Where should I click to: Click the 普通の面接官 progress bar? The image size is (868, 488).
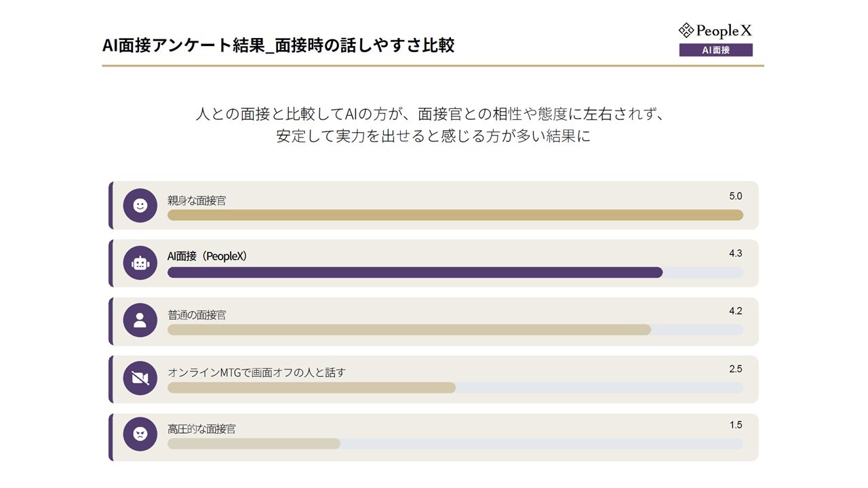408,330
